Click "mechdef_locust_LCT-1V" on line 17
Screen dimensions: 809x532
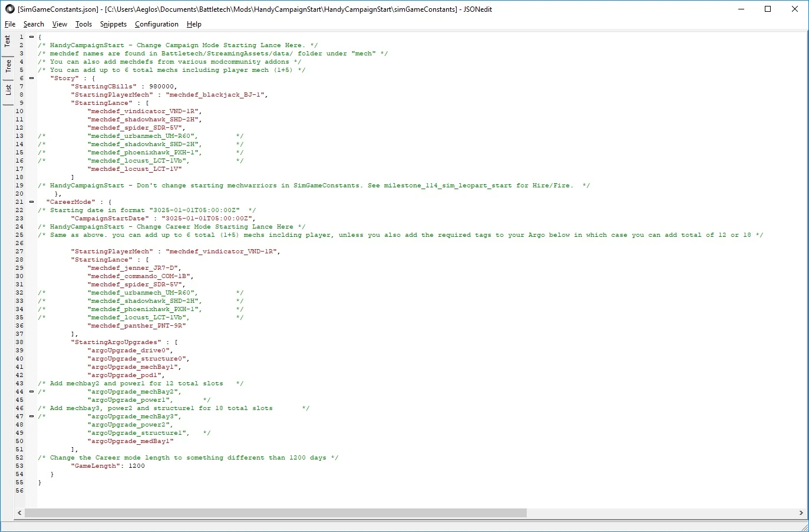(x=135, y=168)
